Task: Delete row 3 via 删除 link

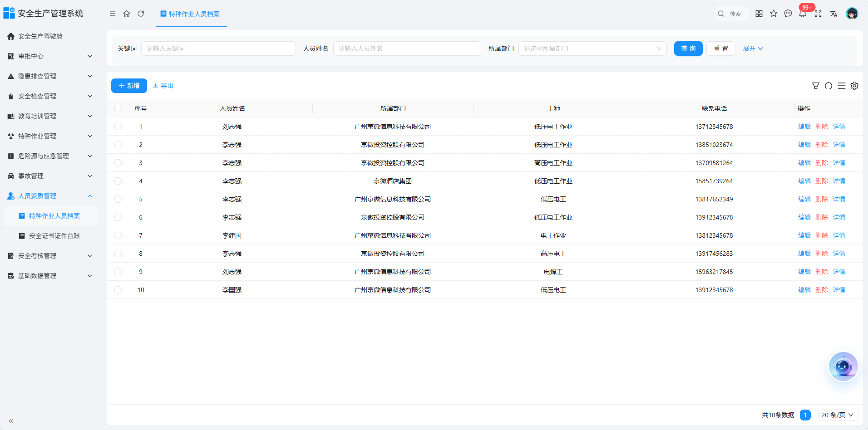Action: point(822,163)
